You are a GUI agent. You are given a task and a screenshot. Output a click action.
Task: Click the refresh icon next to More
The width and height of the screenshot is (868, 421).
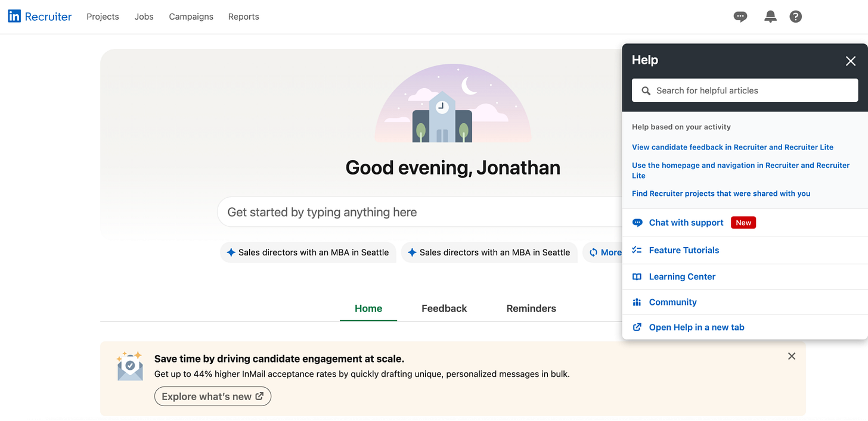point(593,252)
